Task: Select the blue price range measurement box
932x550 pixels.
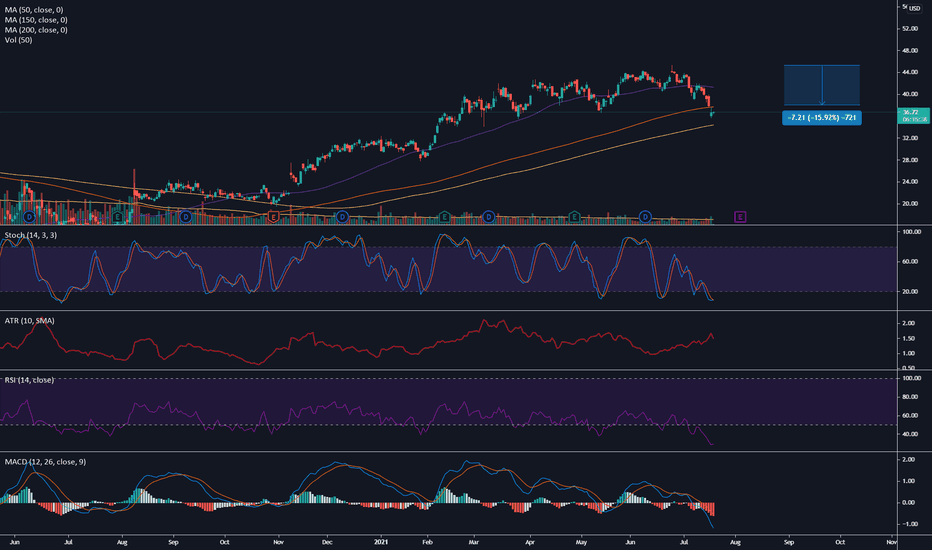Action: pos(822,85)
